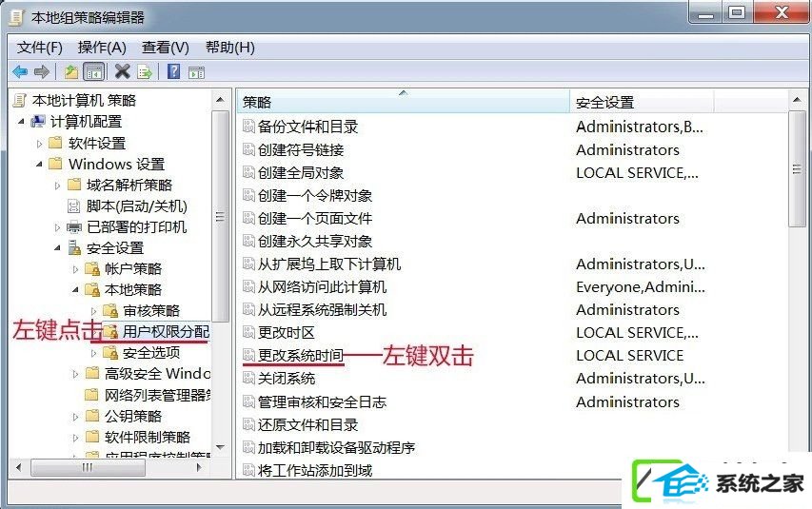Expand the 软件设置 tree node
This screenshot has width=812, height=509.
pyautogui.click(x=39, y=144)
